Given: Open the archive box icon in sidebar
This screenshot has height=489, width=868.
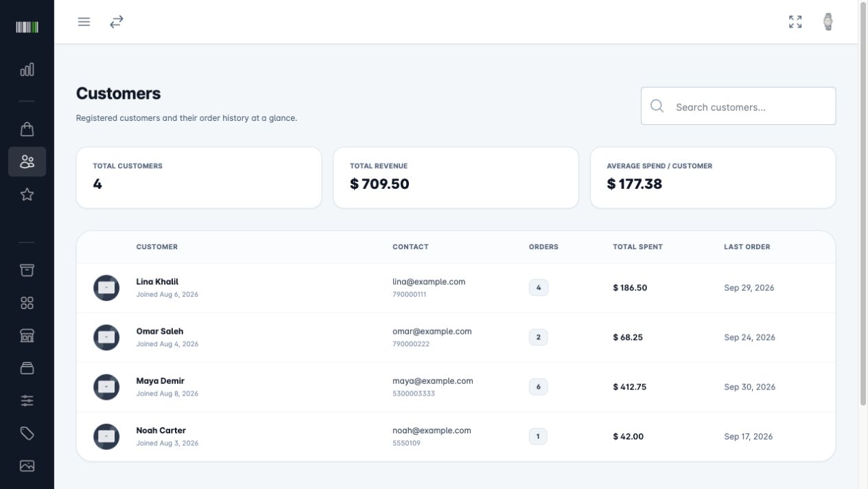Looking at the screenshot, I should (x=27, y=270).
